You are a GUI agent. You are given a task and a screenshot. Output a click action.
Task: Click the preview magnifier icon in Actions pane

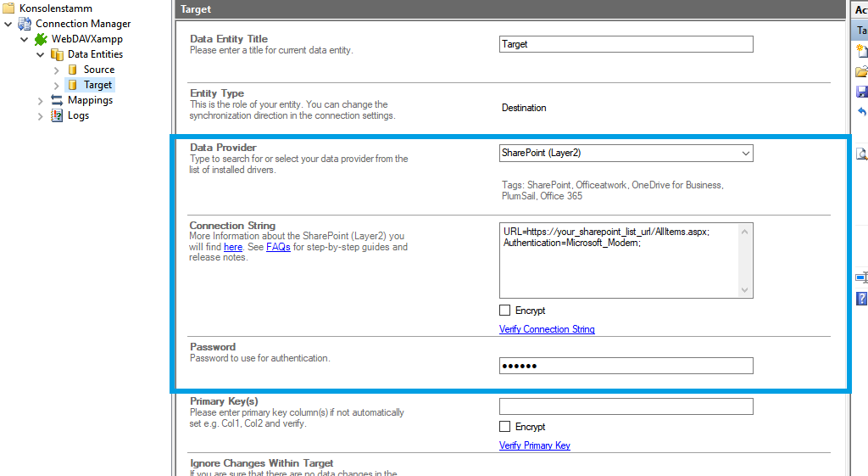pyautogui.click(x=862, y=154)
